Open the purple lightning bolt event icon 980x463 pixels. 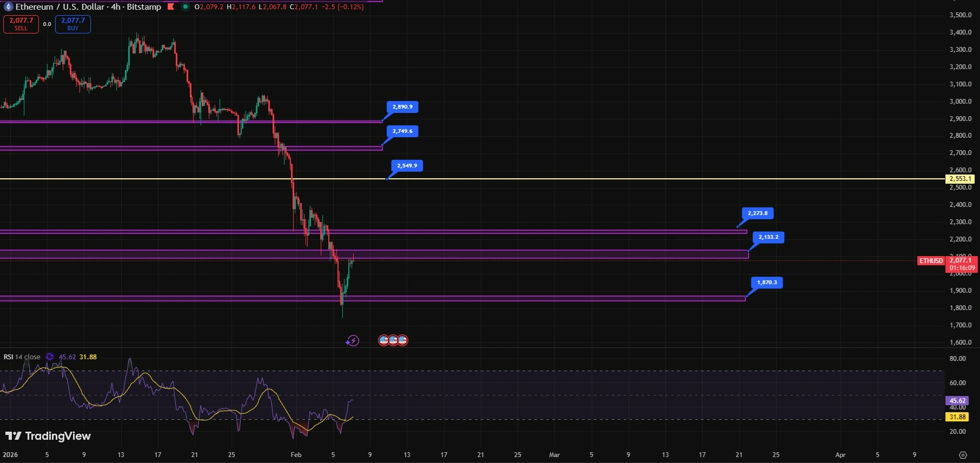[x=353, y=340]
